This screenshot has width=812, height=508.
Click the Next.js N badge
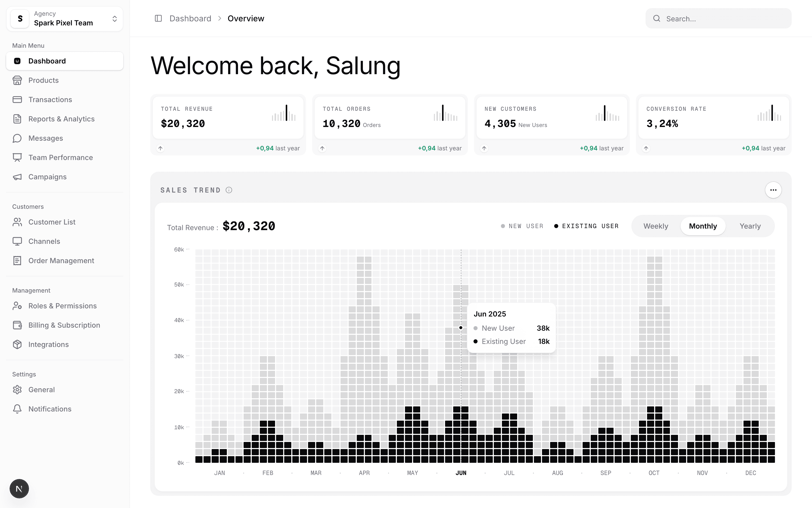pos(19,489)
